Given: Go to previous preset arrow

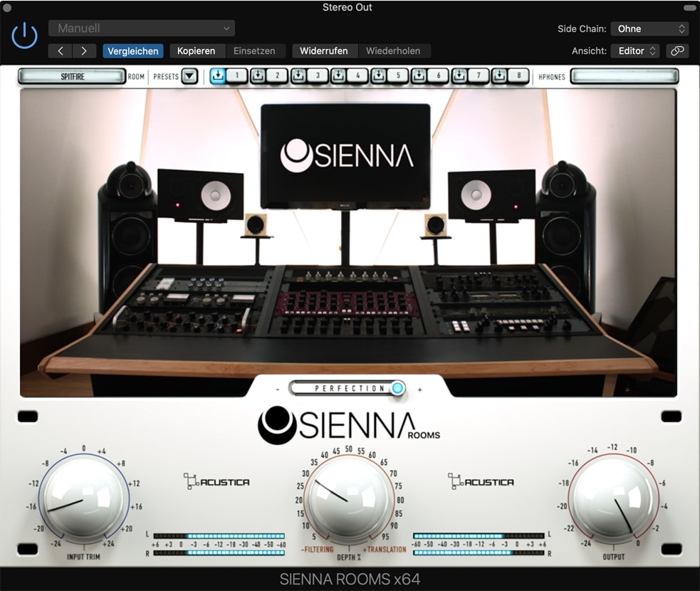Looking at the screenshot, I should pyautogui.click(x=61, y=51).
